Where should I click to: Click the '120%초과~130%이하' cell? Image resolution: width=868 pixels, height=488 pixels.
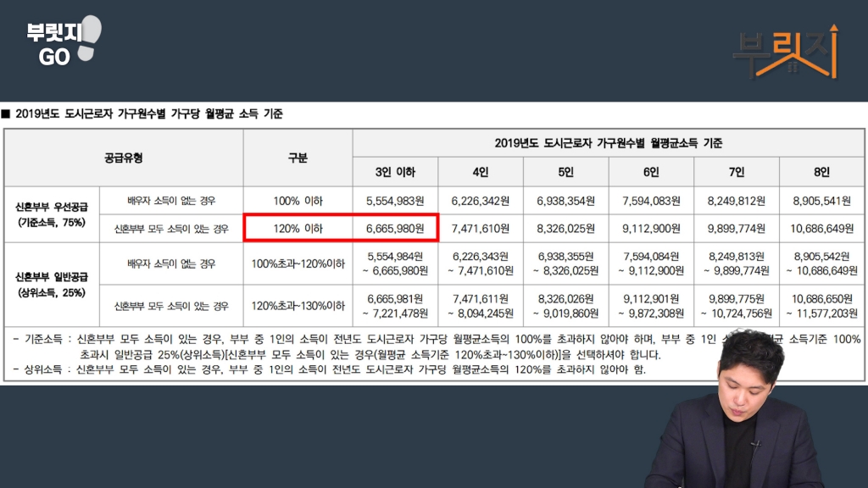coord(298,306)
